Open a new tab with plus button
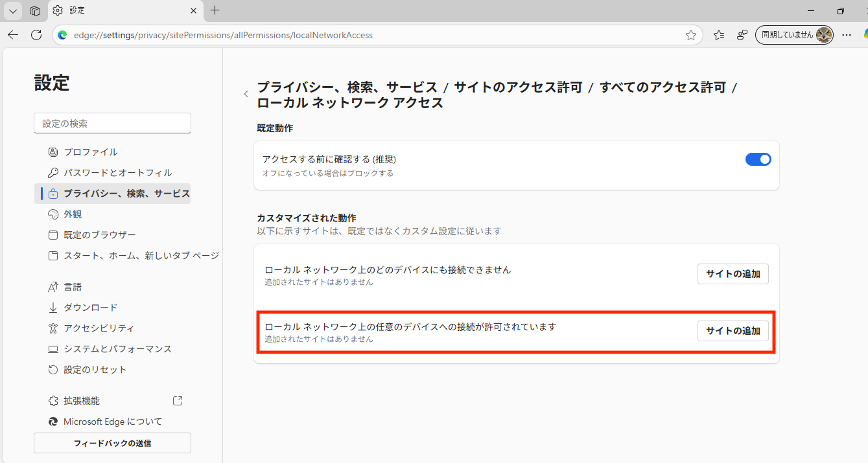This screenshot has height=463, width=868. pos(215,10)
